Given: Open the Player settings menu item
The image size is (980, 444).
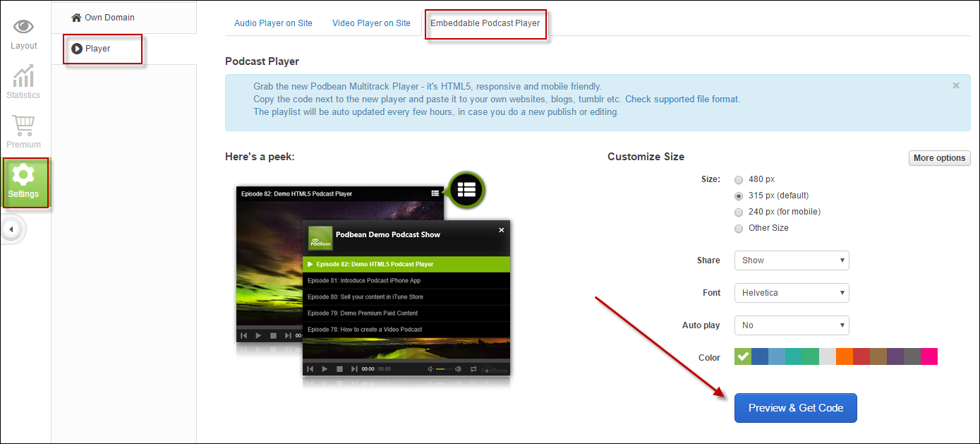Looking at the screenshot, I should (91, 49).
